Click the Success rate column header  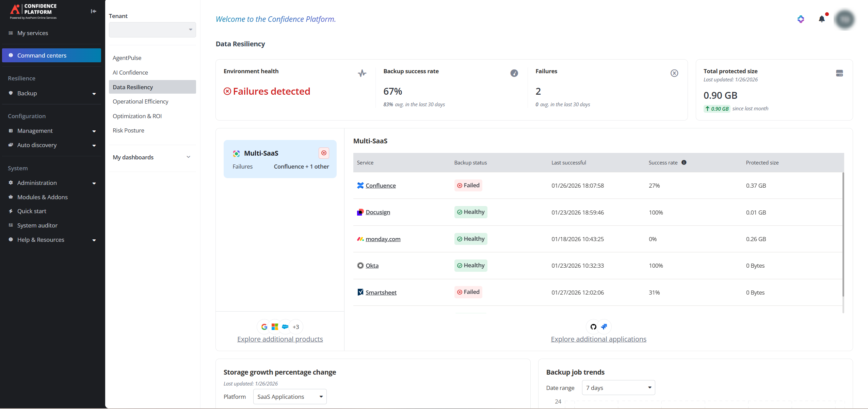663,163
